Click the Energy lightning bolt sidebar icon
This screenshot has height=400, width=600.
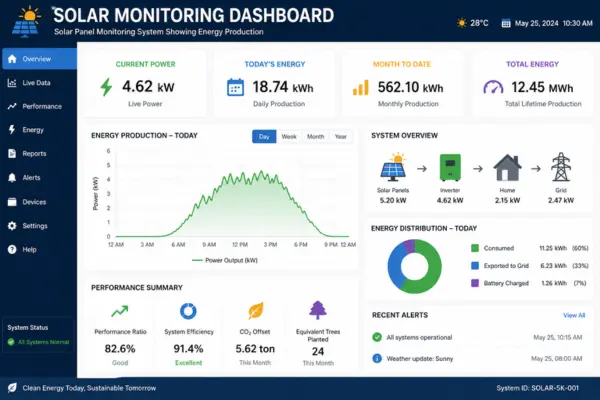pos(12,130)
